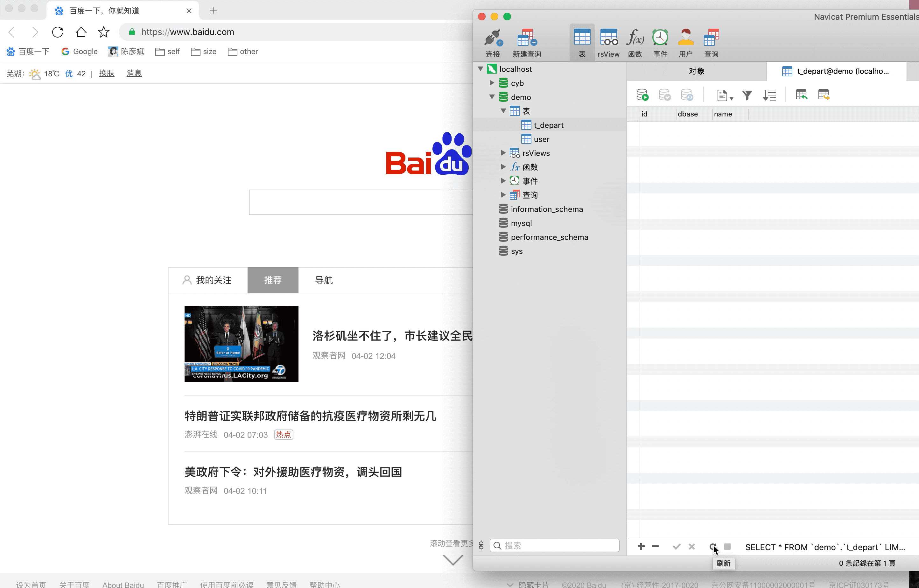Open 美政府下令 news headline
The width and height of the screenshot is (919, 588).
(x=293, y=472)
